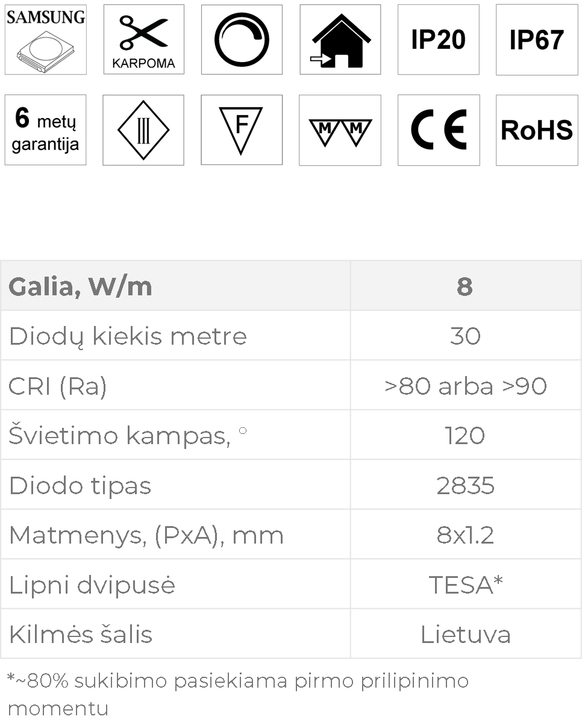This screenshot has height=728, width=582.
Task: Select the CE certification icon
Action: point(439,130)
